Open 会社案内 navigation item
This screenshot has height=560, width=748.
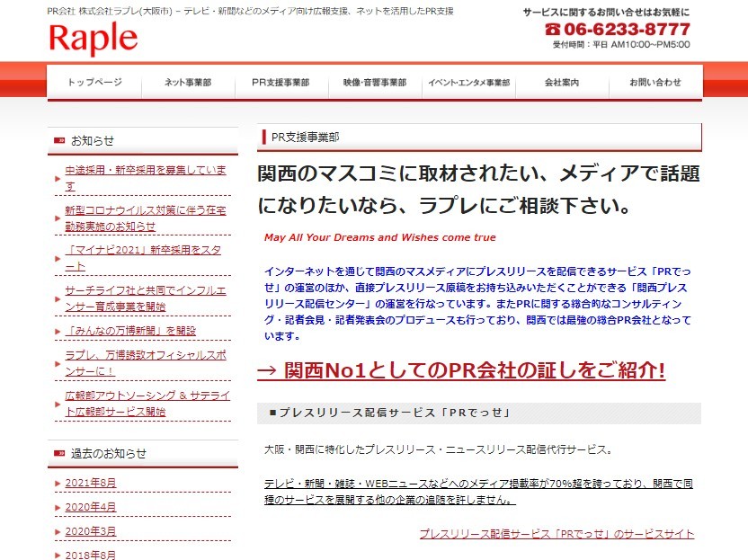click(x=562, y=83)
